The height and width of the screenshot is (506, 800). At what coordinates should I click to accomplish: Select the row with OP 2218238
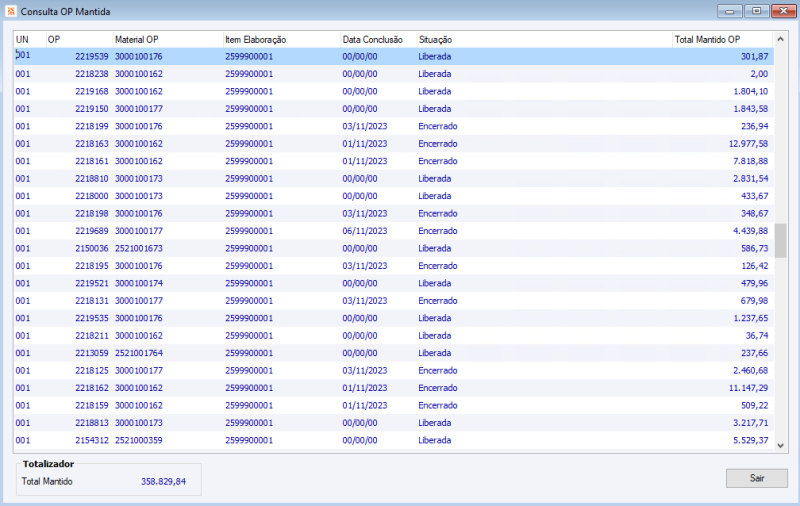pyautogui.click(x=394, y=74)
